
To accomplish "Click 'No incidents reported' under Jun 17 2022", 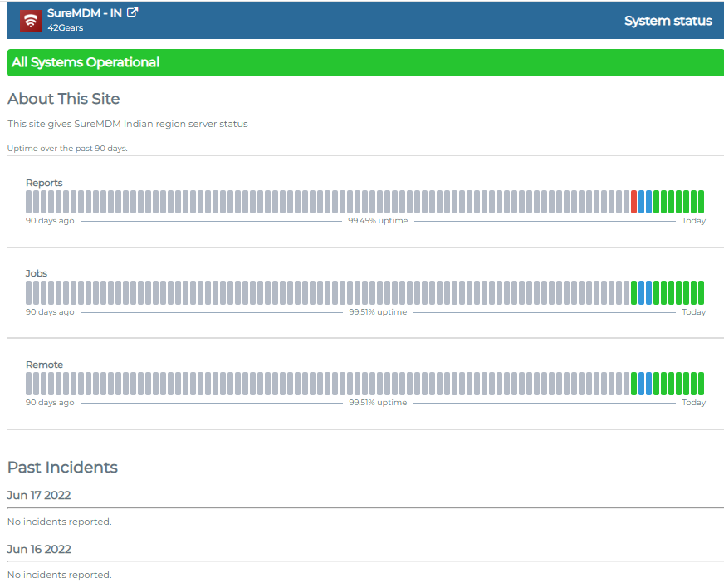I will [60, 522].
